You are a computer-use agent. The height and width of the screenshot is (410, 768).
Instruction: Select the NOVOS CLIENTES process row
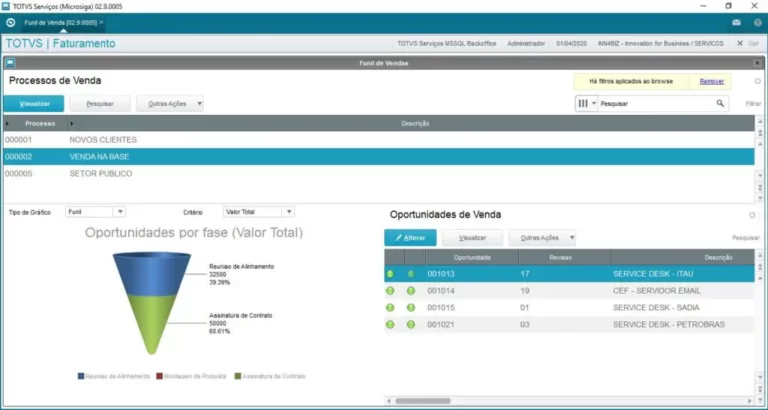click(100, 140)
